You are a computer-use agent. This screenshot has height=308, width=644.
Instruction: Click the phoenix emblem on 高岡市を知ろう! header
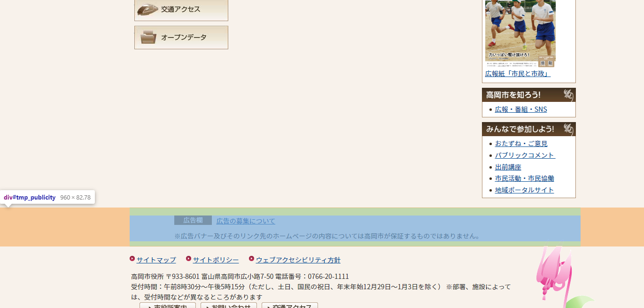click(x=568, y=94)
